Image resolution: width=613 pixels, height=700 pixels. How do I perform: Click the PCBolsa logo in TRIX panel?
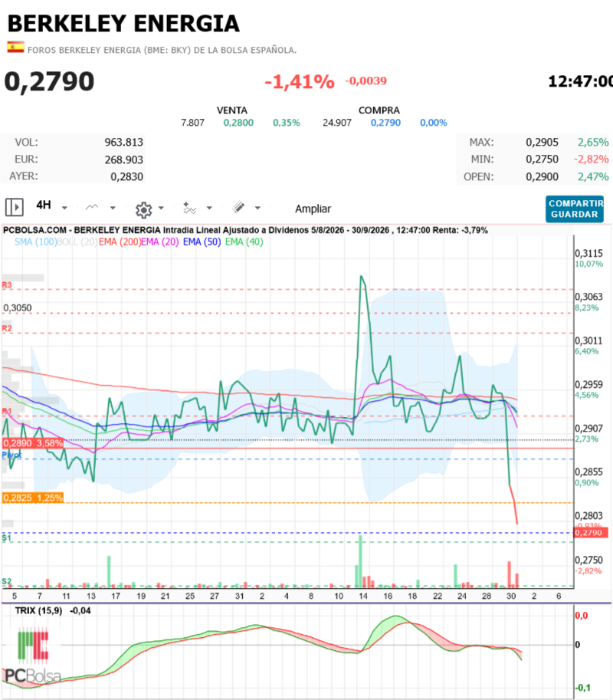coord(33,656)
